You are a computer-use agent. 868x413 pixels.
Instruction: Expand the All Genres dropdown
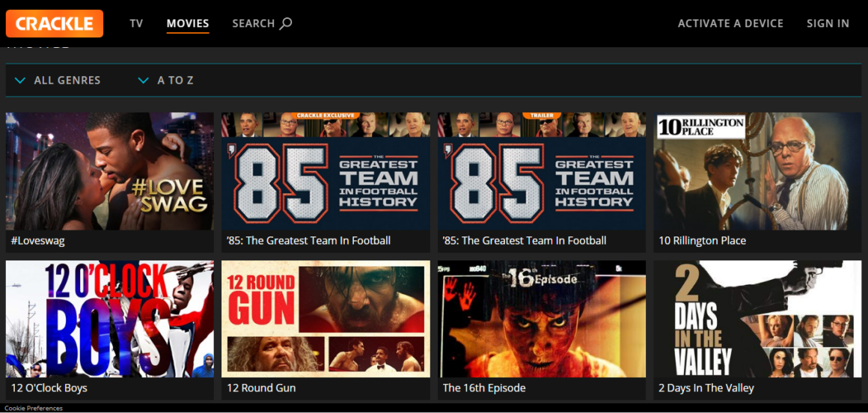point(58,80)
